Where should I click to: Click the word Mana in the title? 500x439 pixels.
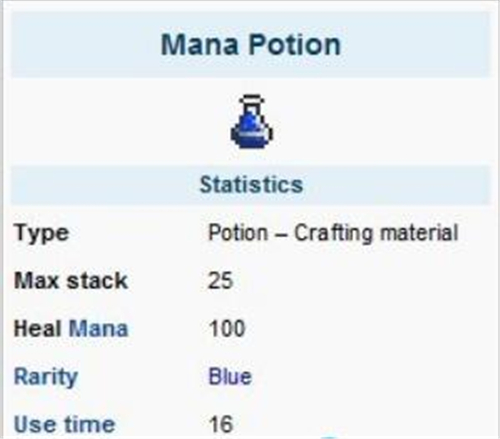click(200, 44)
